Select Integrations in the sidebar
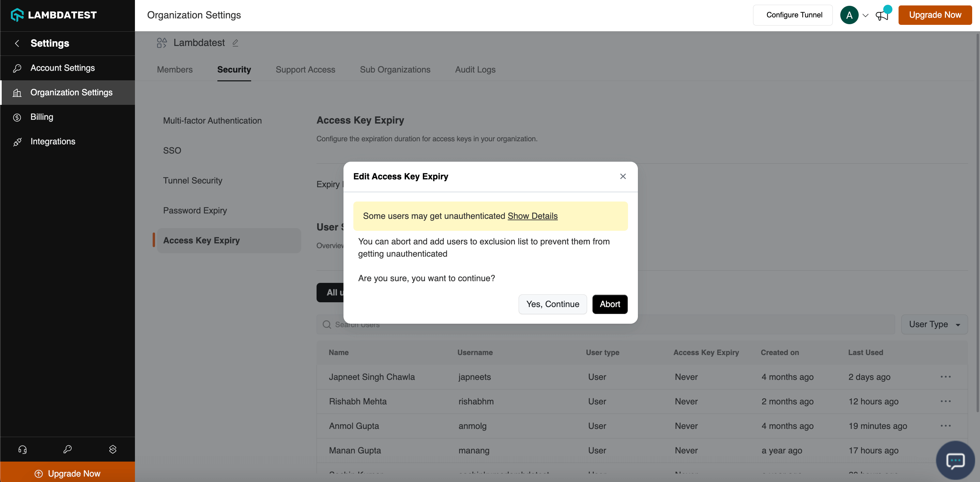 click(x=53, y=141)
